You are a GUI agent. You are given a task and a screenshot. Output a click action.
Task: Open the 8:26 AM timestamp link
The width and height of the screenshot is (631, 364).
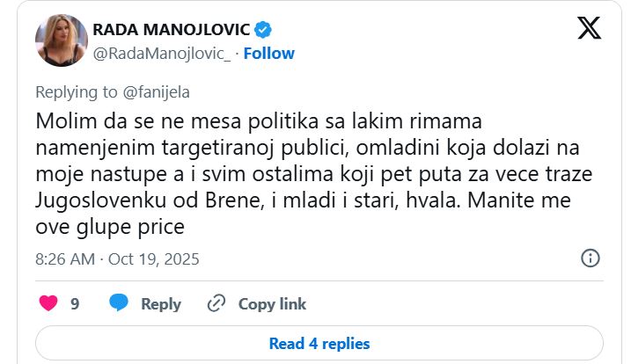[x=66, y=259]
